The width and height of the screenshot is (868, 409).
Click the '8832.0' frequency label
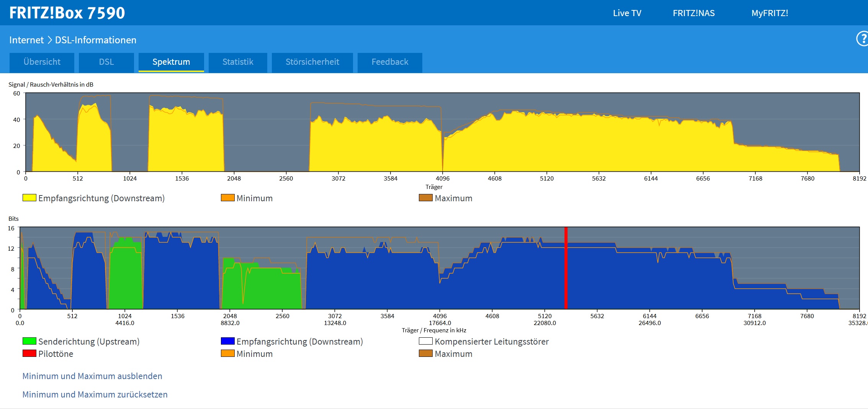[x=230, y=323]
